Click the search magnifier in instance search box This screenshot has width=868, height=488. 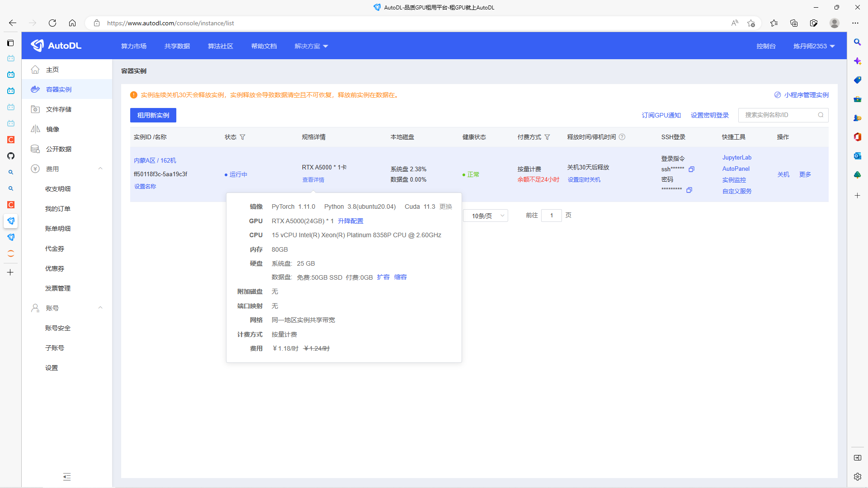click(x=821, y=115)
